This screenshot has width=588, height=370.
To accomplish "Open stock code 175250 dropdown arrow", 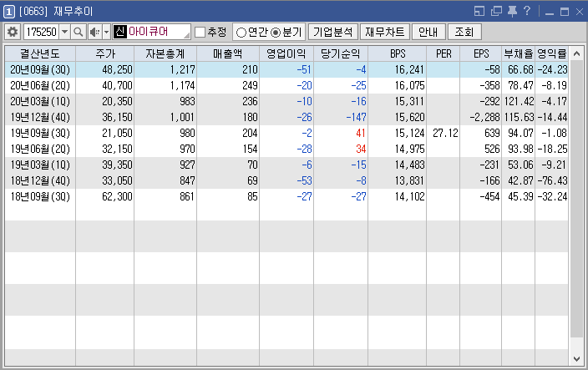I will tap(65, 32).
